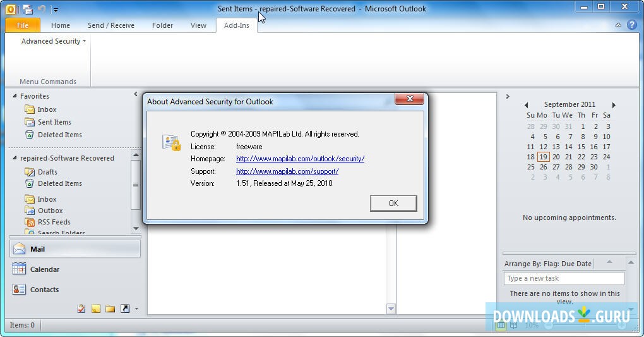The height and width of the screenshot is (337, 644).
Task: Go to previous month in calendar
Action: point(526,105)
